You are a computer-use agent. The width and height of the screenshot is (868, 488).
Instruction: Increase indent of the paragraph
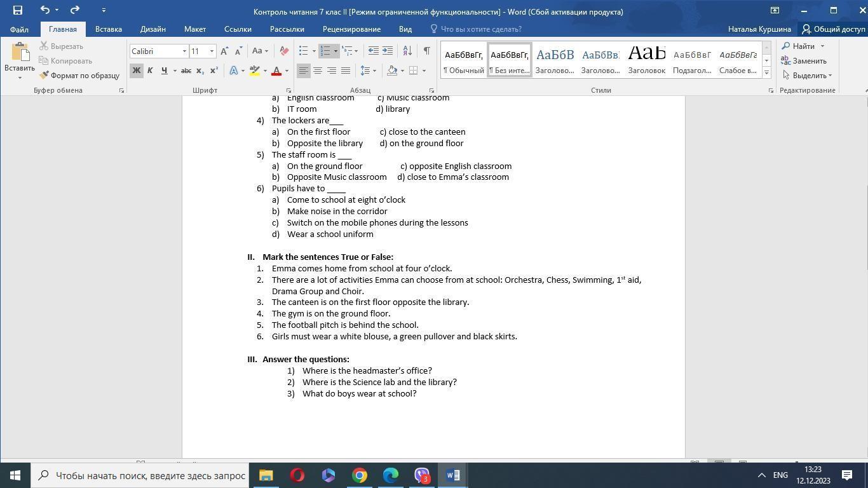388,51
